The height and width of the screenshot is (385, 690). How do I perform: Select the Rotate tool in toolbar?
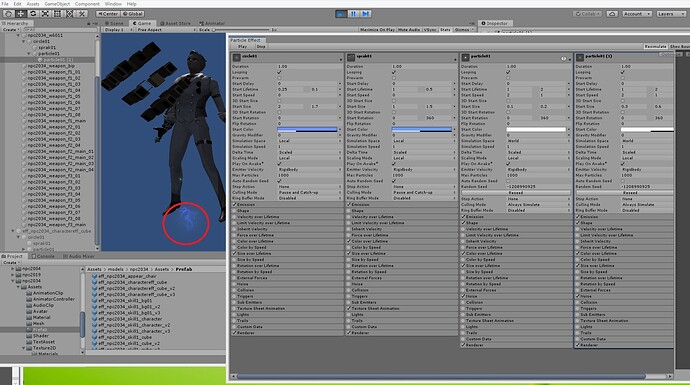point(33,14)
